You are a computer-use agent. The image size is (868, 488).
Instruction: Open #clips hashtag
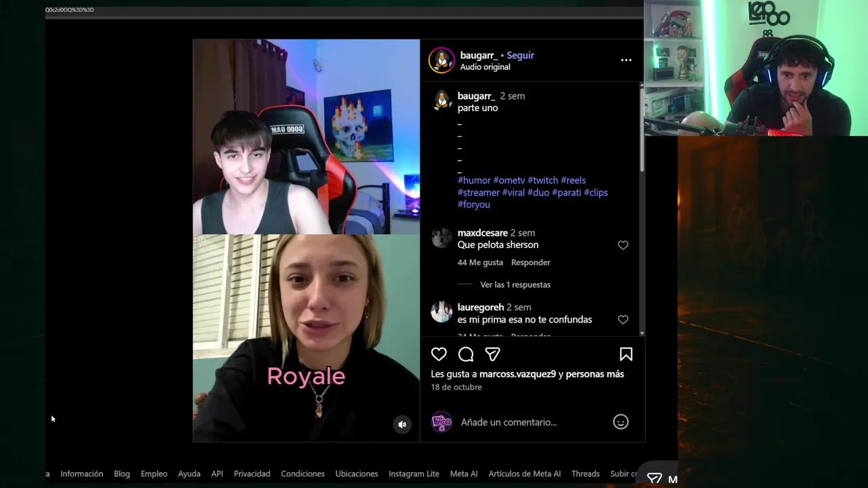596,192
